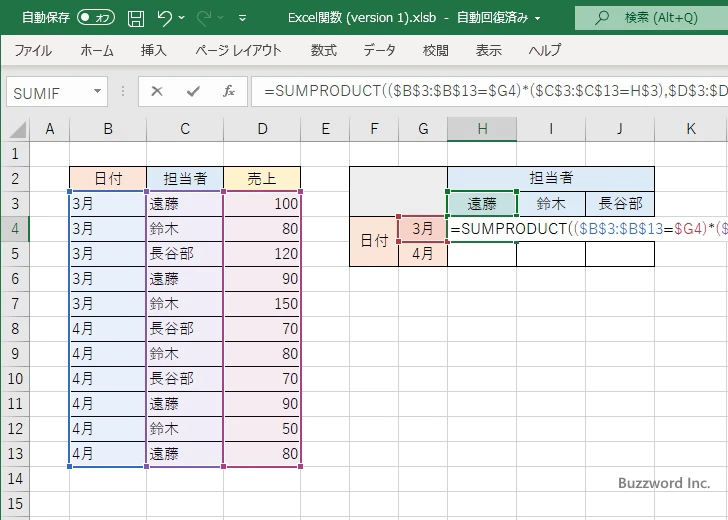Click cell H4 with SUMPRODUCT formula

[482, 228]
